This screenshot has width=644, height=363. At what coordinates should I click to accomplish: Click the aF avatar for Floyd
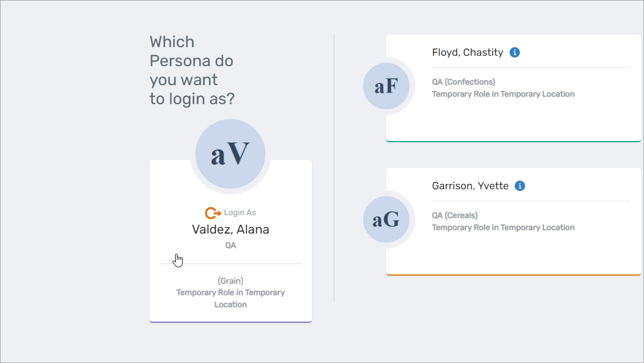point(387,86)
